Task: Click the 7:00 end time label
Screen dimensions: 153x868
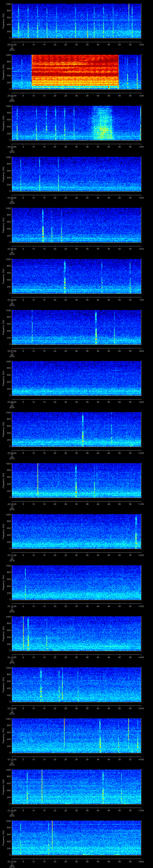Action: pos(141,300)
